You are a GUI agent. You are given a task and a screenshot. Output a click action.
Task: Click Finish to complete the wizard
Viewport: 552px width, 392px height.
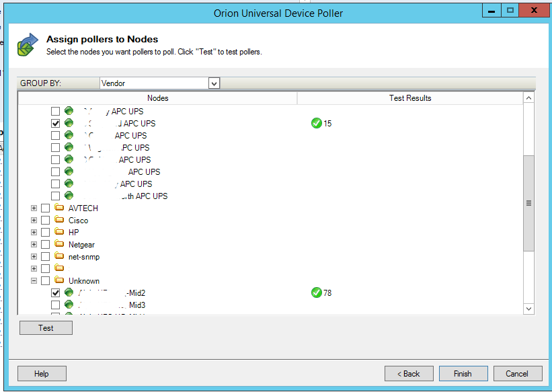[463, 374]
